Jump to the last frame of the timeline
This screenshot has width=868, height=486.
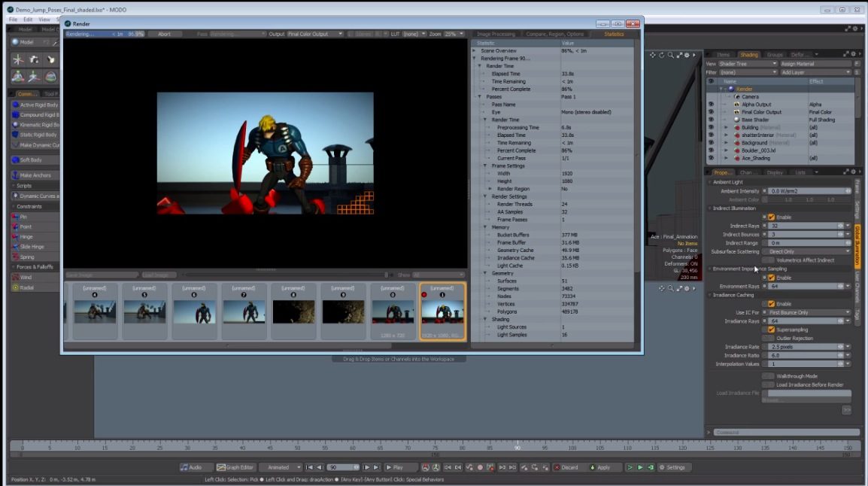coord(376,468)
